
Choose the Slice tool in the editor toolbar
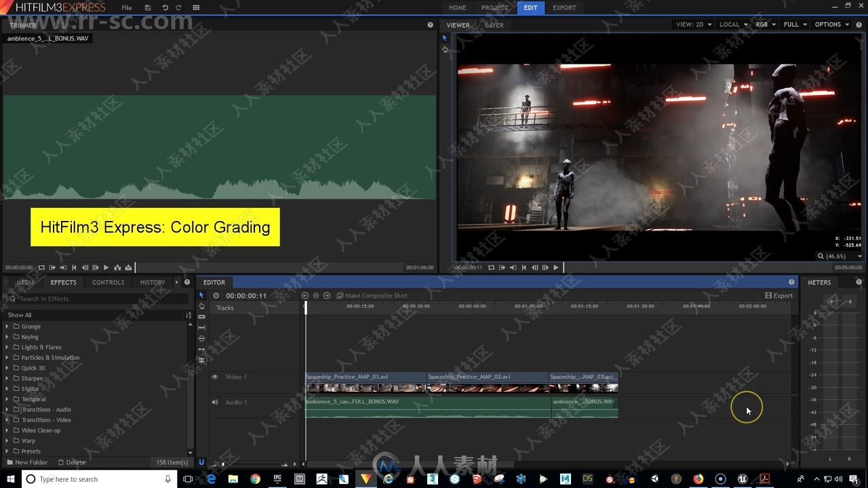click(201, 317)
